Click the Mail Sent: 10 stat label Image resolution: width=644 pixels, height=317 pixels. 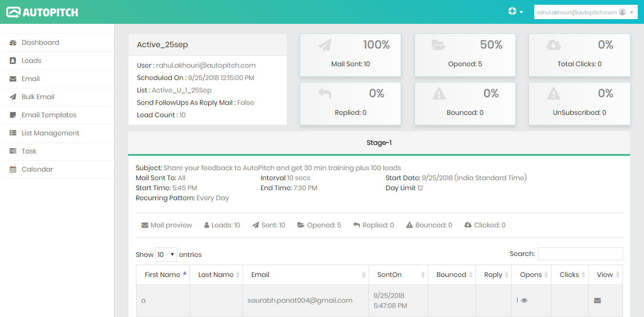[x=350, y=64]
